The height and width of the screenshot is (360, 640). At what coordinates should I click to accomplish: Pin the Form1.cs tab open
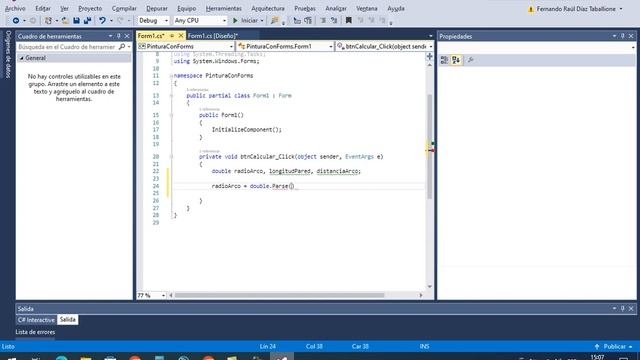[x=172, y=36]
